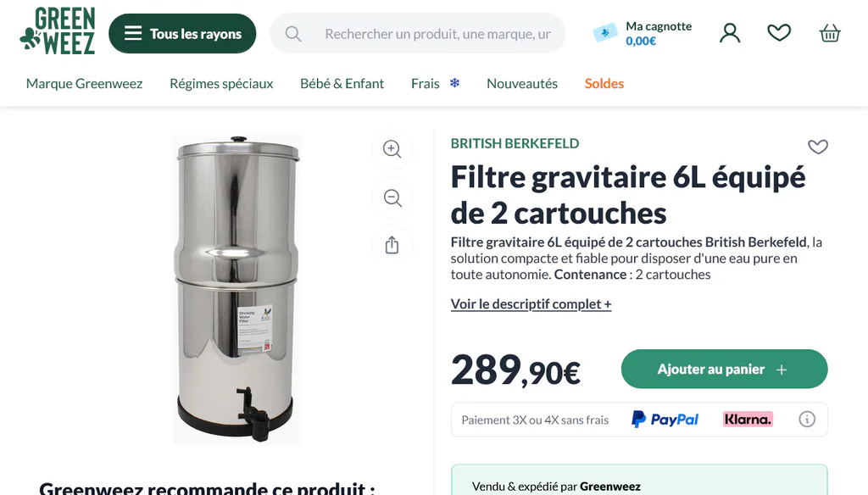The height and width of the screenshot is (495, 868).
Task: Go to Marque Greenweez section
Action: pyautogui.click(x=84, y=84)
